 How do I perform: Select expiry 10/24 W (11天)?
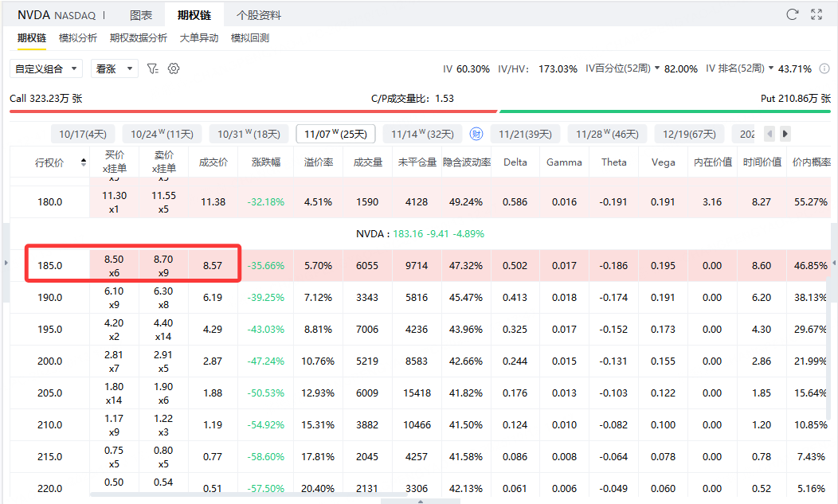pos(162,134)
